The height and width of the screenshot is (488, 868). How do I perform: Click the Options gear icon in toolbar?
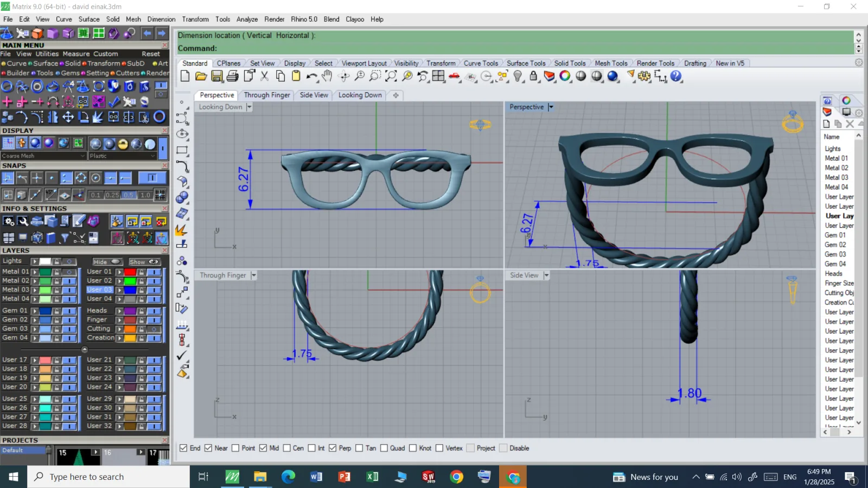coord(644,76)
